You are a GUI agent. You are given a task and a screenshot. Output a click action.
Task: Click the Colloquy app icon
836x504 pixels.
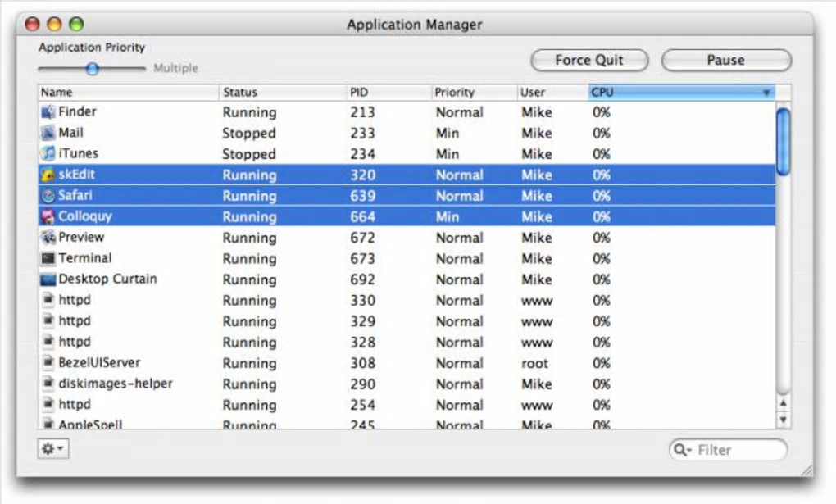(48, 216)
